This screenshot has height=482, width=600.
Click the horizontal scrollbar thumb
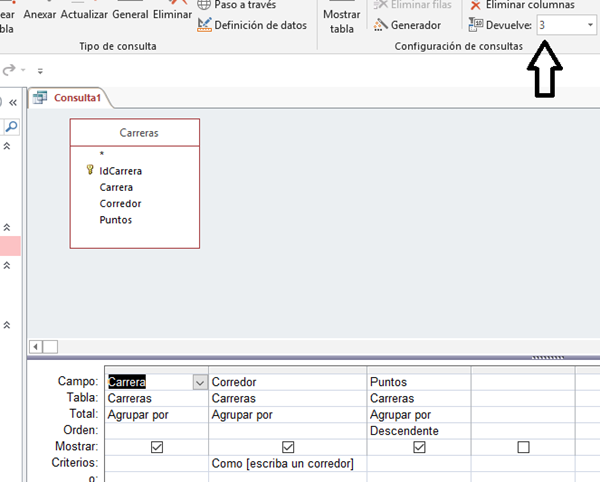50,347
